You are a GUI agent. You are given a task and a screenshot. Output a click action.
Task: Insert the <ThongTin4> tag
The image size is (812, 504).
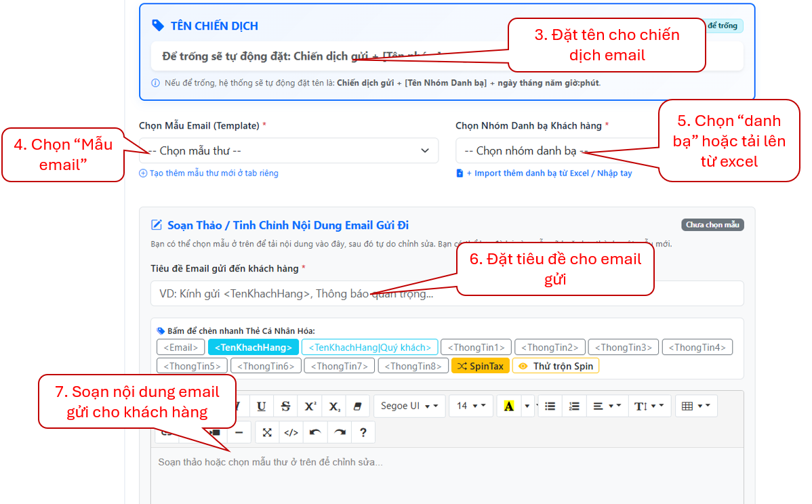[x=697, y=348]
